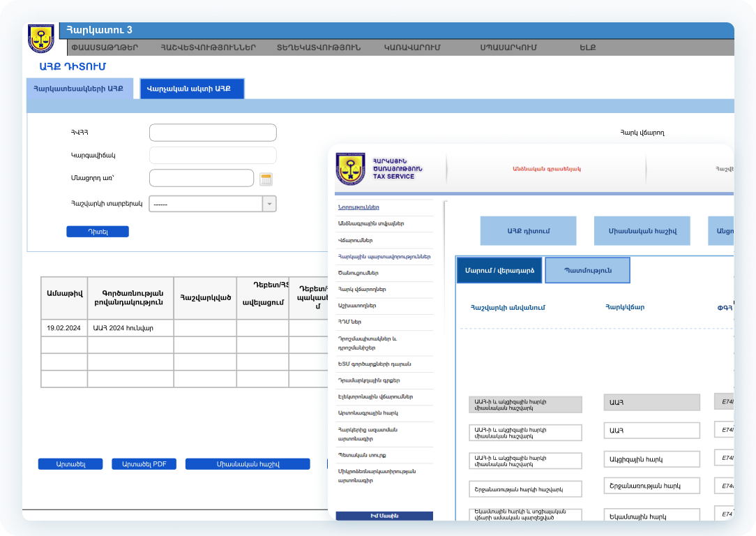Click the ԱՀՔ դիտում tile button

[528, 231]
